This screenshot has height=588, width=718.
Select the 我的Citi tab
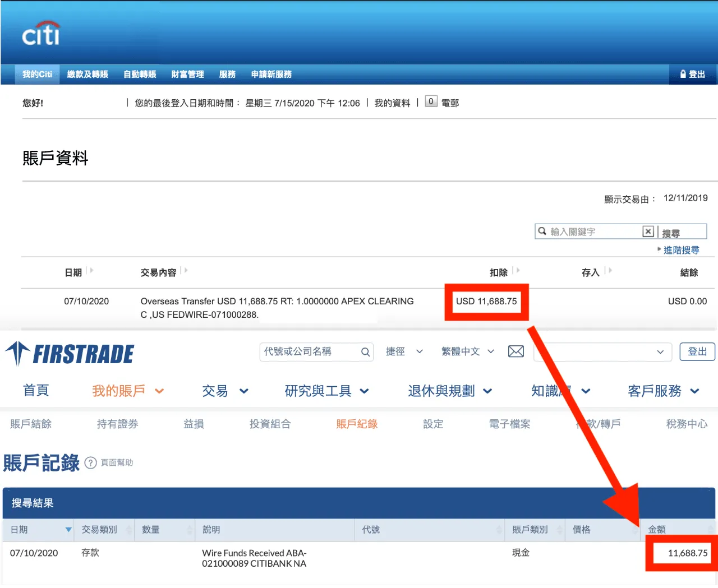[37, 74]
